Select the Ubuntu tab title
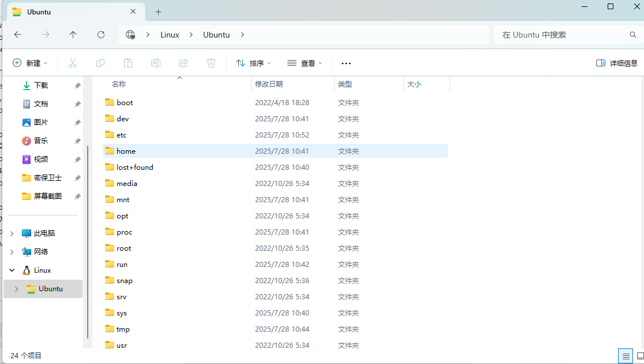 pos(39,12)
